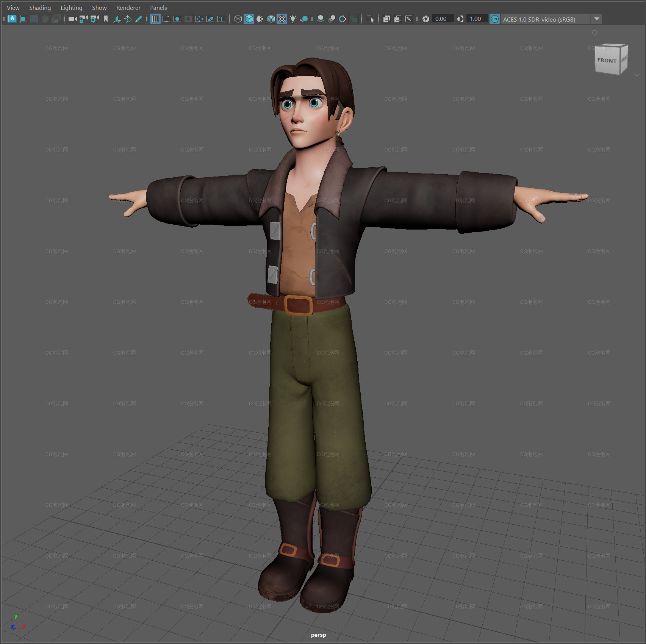Switch to Wireframe display icon
Image resolution: width=646 pixels, height=644 pixels.
point(238,19)
